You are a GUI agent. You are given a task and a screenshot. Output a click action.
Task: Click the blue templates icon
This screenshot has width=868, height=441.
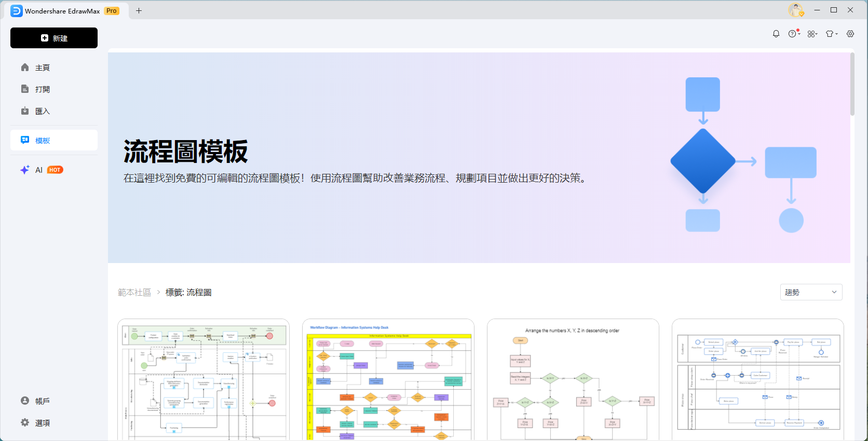coord(25,140)
